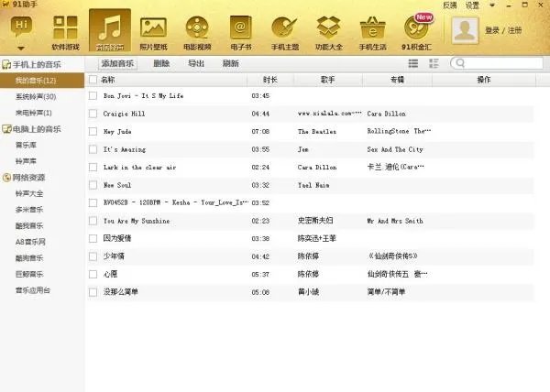The width and height of the screenshot is (550, 392).
Task: Check the It's Amazing row
Action: [93, 149]
